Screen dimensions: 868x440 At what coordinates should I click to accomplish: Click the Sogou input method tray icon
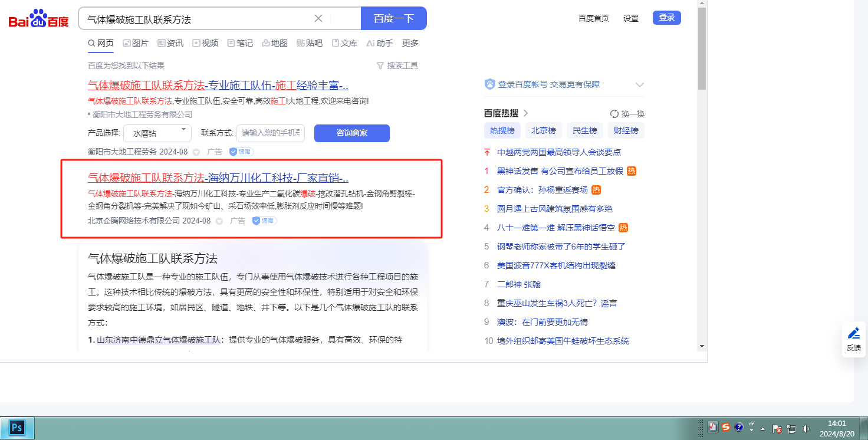[x=726, y=428]
